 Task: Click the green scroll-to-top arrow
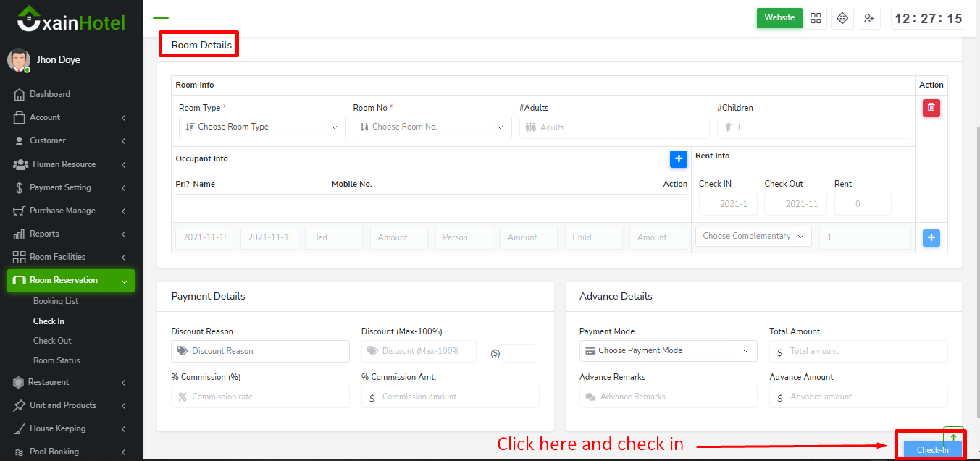coord(953,436)
